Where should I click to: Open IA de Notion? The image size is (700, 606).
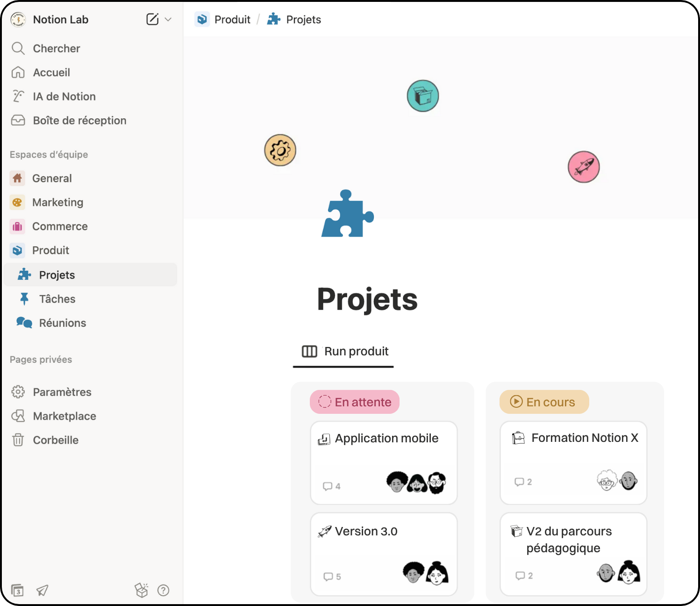click(x=64, y=96)
